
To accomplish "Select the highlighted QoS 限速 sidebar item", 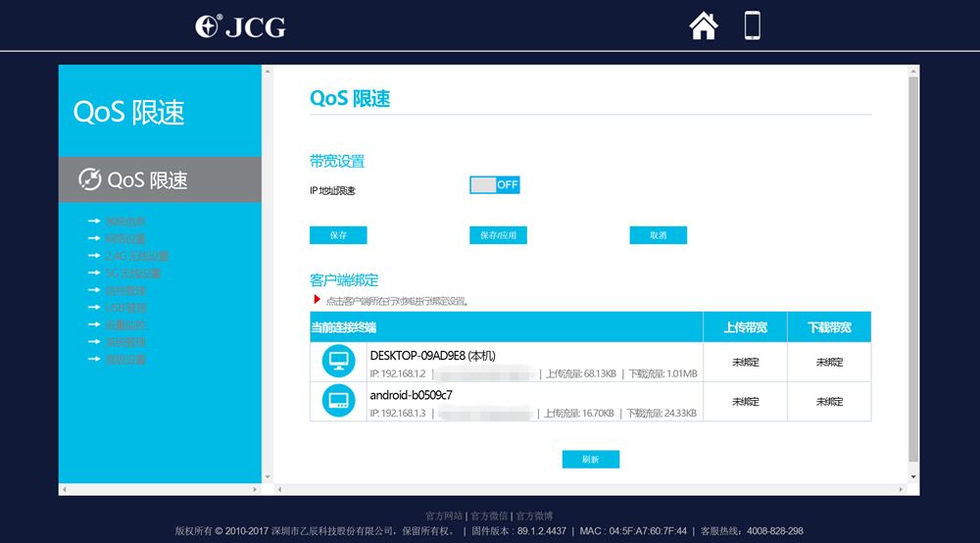I will pos(160,179).
